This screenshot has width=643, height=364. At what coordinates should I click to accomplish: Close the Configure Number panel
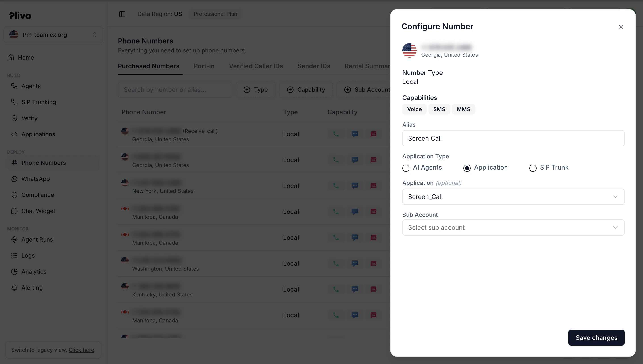[621, 27]
